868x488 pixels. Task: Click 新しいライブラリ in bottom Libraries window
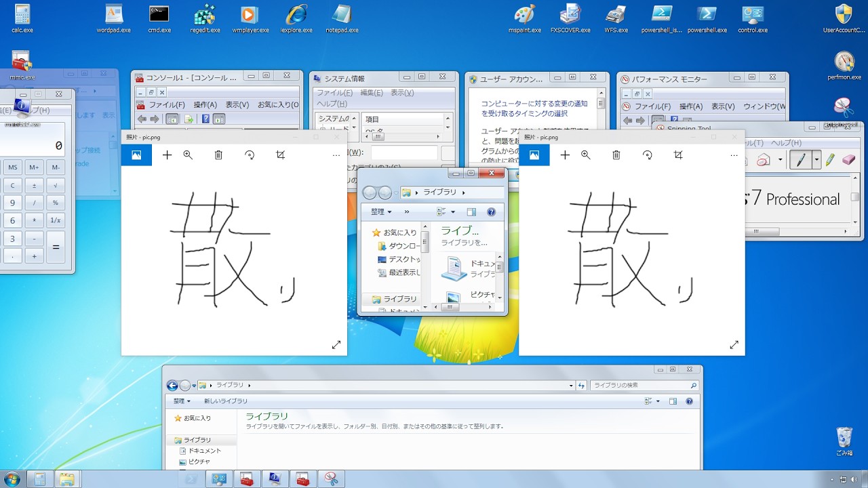click(226, 401)
